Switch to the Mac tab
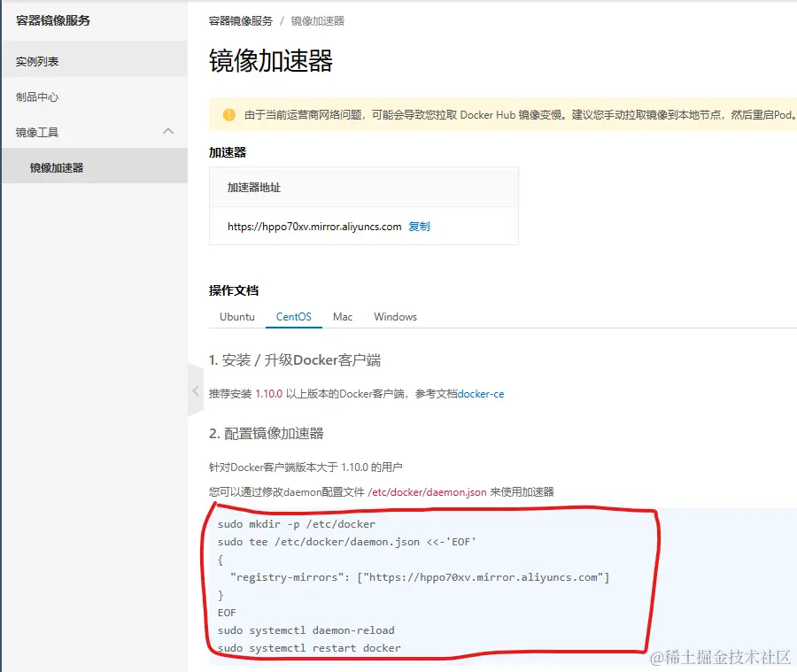 343,317
